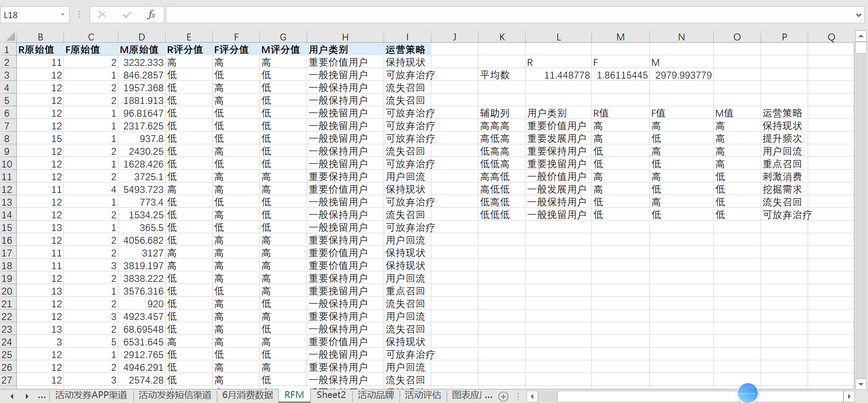The width and height of the screenshot is (868, 403).
Task: Select column I header
Action: pyautogui.click(x=408, y=37)
